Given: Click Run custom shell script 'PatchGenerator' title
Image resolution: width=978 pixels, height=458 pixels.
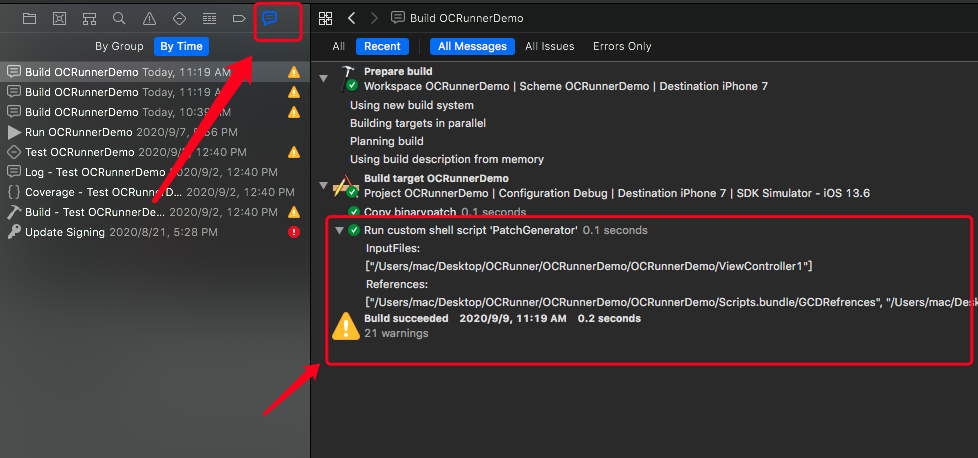Looking at the screenshot, I should click(x=471, y=230).
